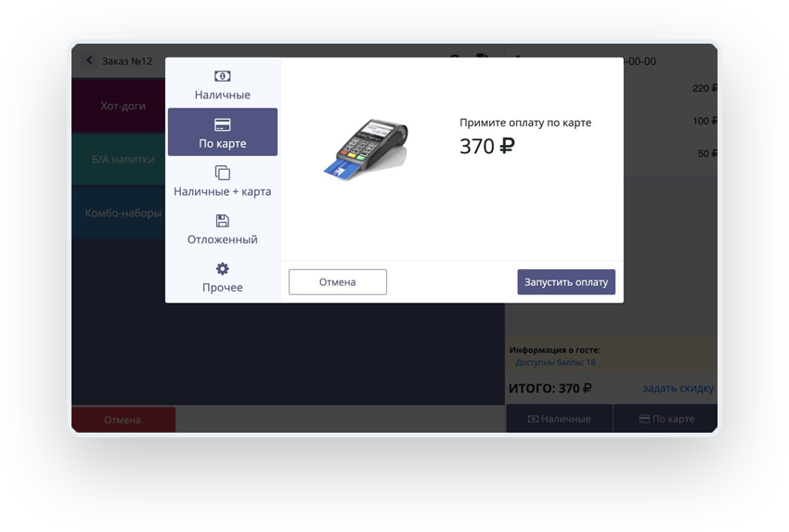Click the По карте credit card icon
Screen dimensions: 789x532
tap(223, 124)
